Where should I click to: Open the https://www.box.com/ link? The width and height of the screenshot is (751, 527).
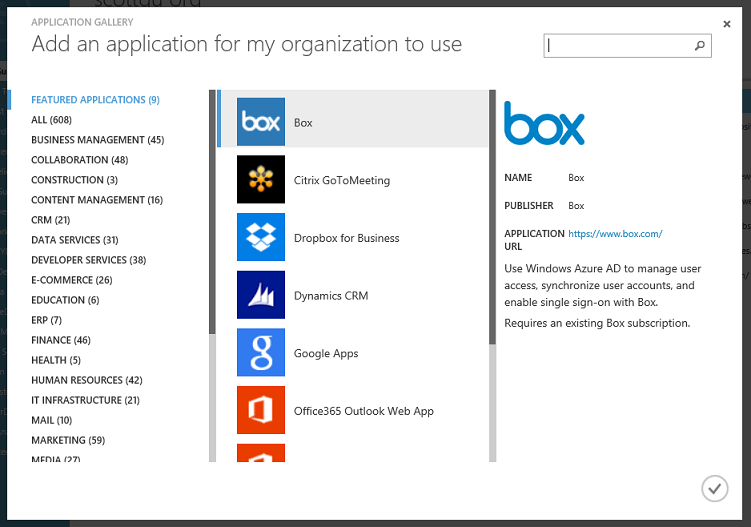[x=615, y=234]
